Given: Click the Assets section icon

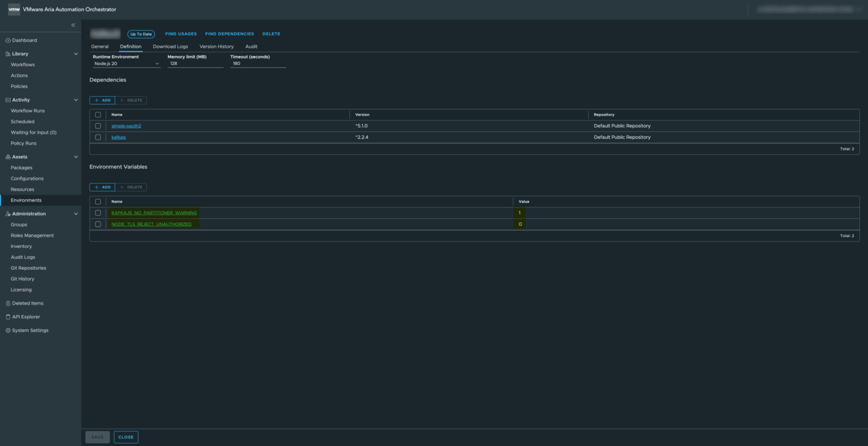Looking at the screenshot, I should tap(7, 156).
